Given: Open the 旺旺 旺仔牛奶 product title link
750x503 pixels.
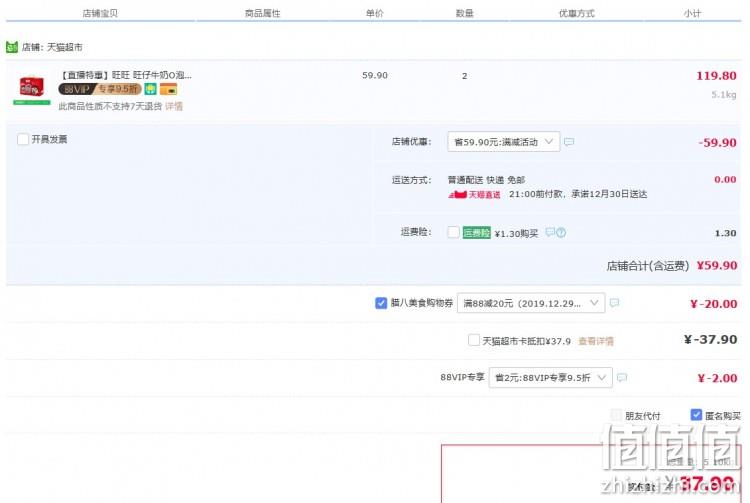Looking at the screenshot, I should 126,75.
